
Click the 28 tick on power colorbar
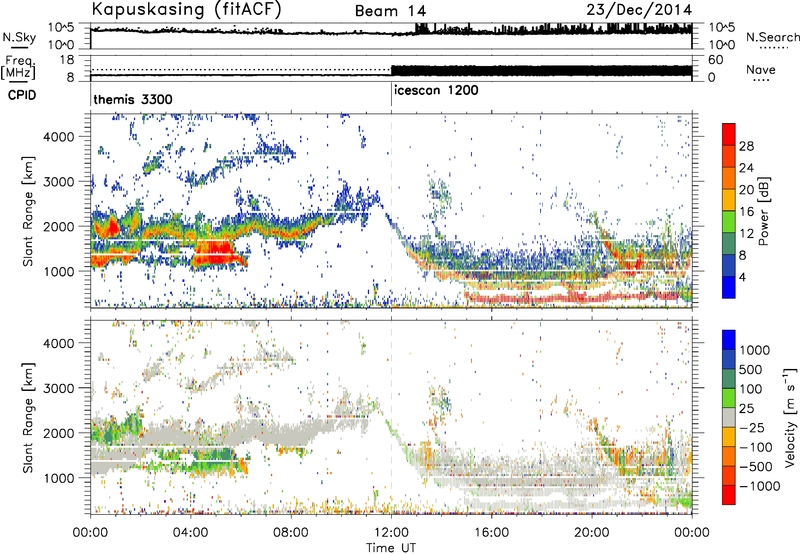[x=746, y=146]
